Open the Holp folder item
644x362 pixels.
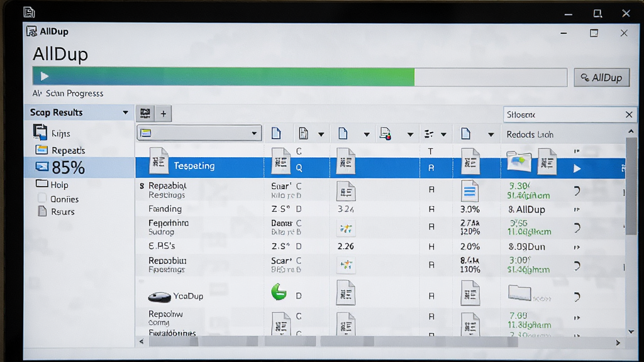click(x=59, y=185)
